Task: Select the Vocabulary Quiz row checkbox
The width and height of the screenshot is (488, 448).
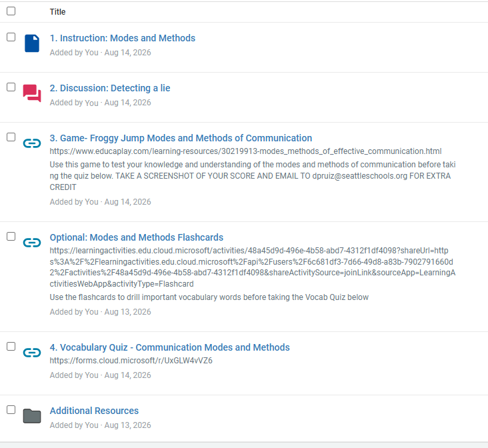Action: [x=11, y=347]
